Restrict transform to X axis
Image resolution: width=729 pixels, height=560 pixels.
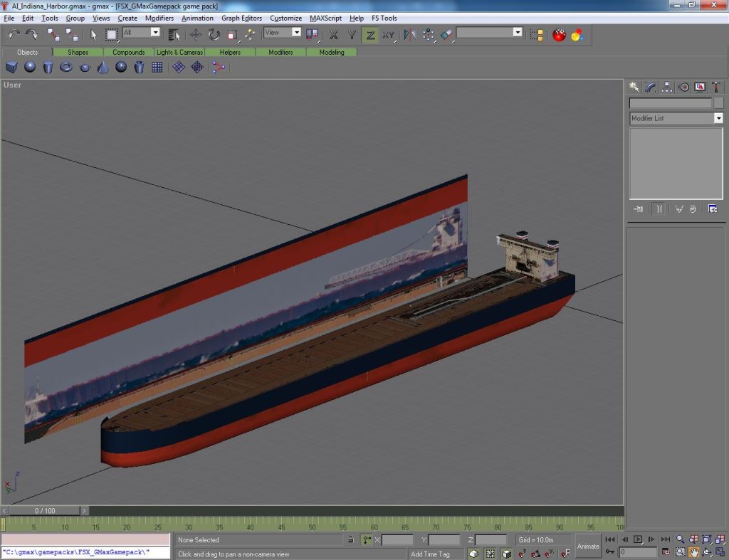(x=333, y=34)
